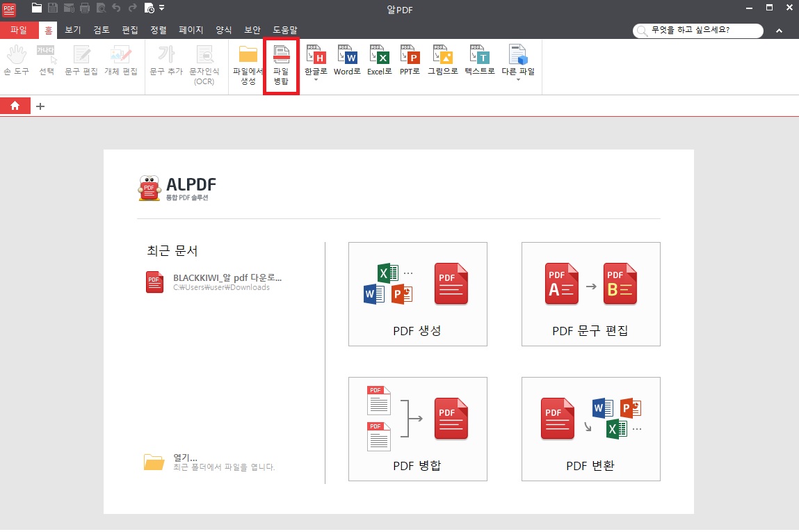Switch to the 페이지 ribbon tab
Image resolution: width=799 pixels, height=532 pixels.
point(191,30)
